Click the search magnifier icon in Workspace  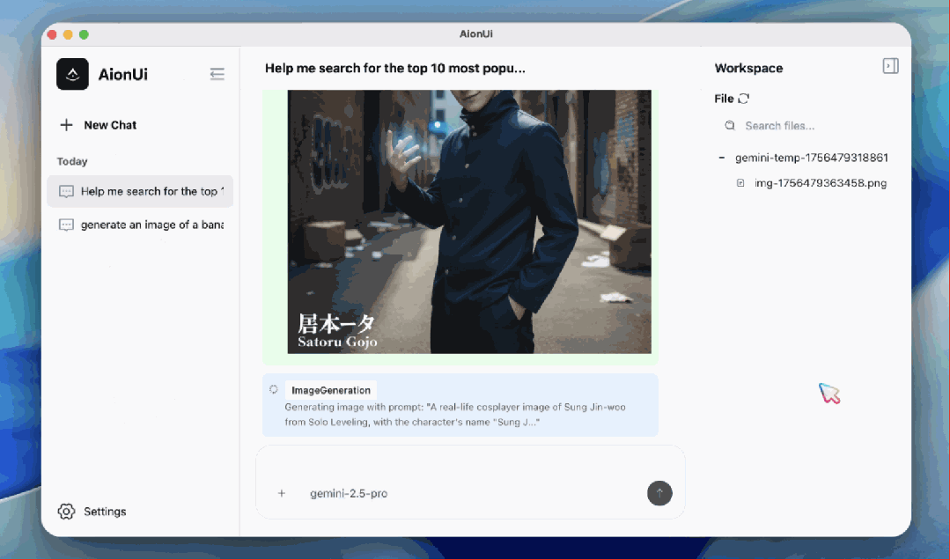tap(730, 125)
